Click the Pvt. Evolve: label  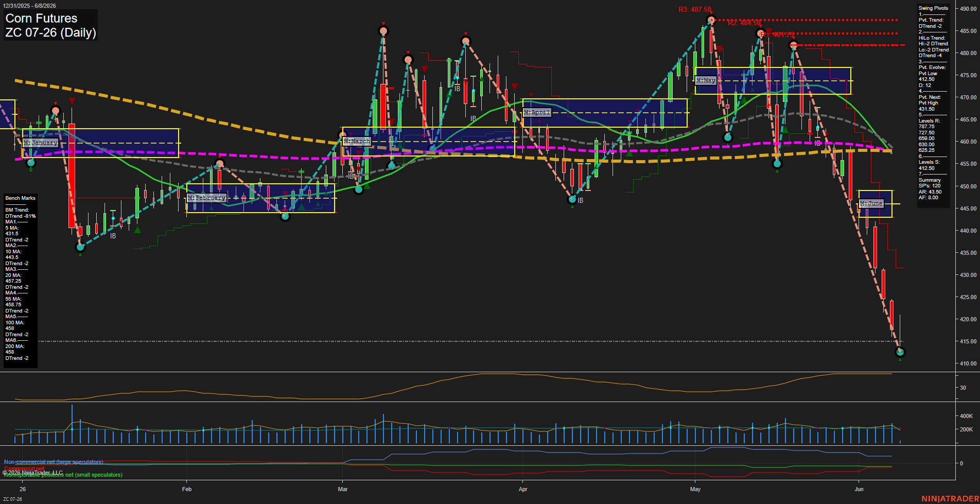(x=932, y=67)
